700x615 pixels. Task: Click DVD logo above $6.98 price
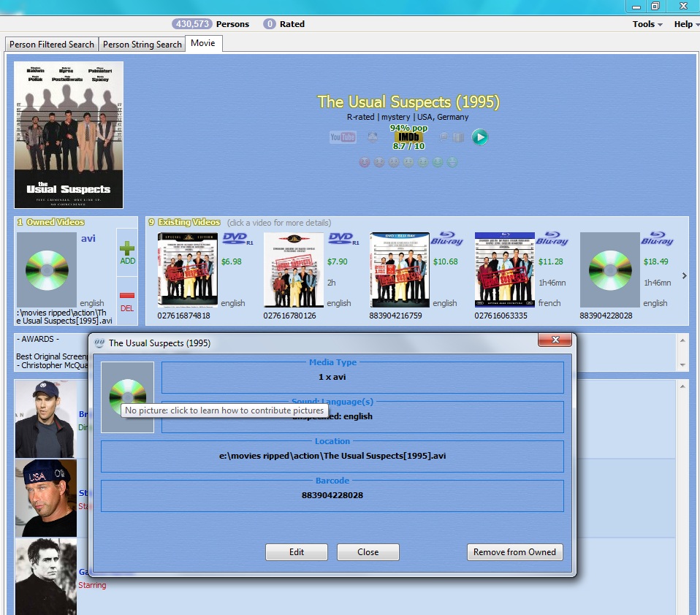[237, 239]
